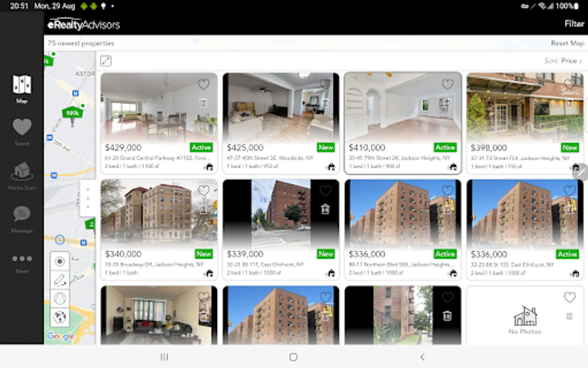Click trash icon on $336,000 East Elmhurst listing
Viewport: 588px width, 368px height.
569,209
